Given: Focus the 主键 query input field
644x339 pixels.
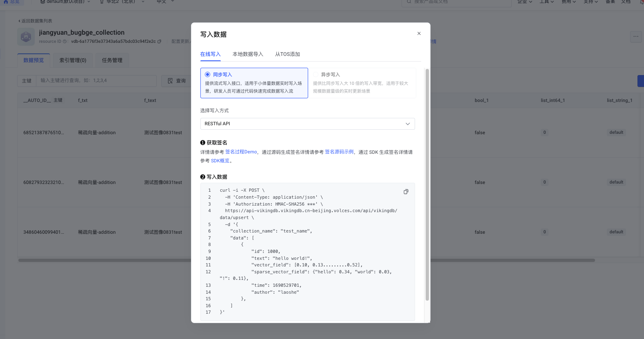Looking at the screenshot, I should pos(97,81).
